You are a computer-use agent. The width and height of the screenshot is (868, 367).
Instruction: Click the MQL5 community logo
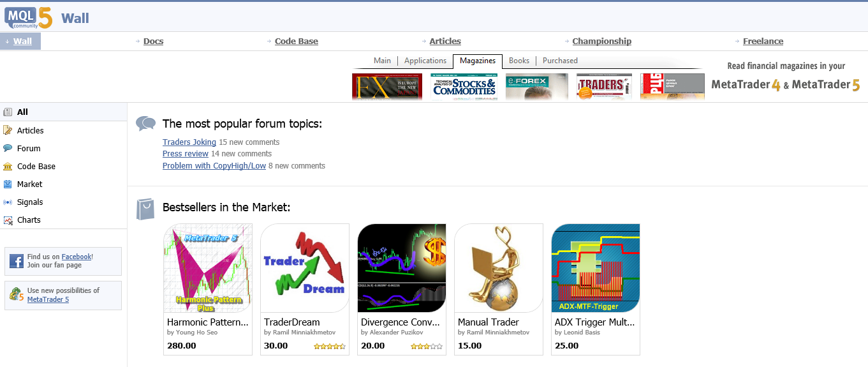point(28,17)
